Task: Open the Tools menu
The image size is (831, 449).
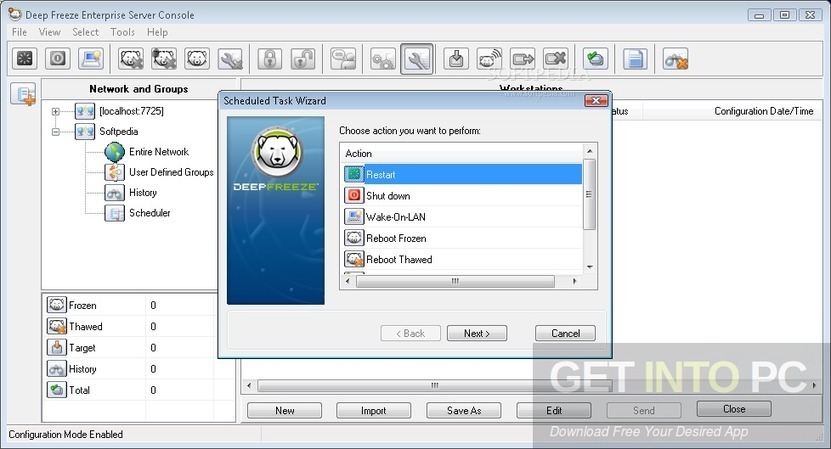Action: 122,32
